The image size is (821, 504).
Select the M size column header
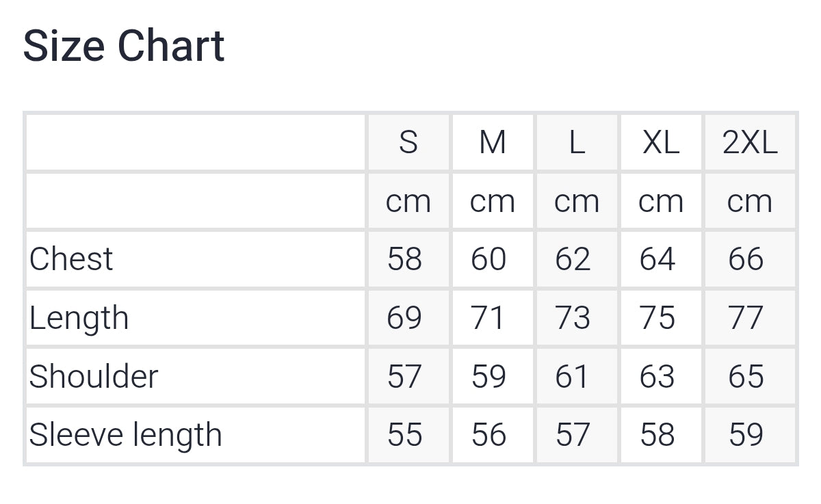click(x=492, y=142)
